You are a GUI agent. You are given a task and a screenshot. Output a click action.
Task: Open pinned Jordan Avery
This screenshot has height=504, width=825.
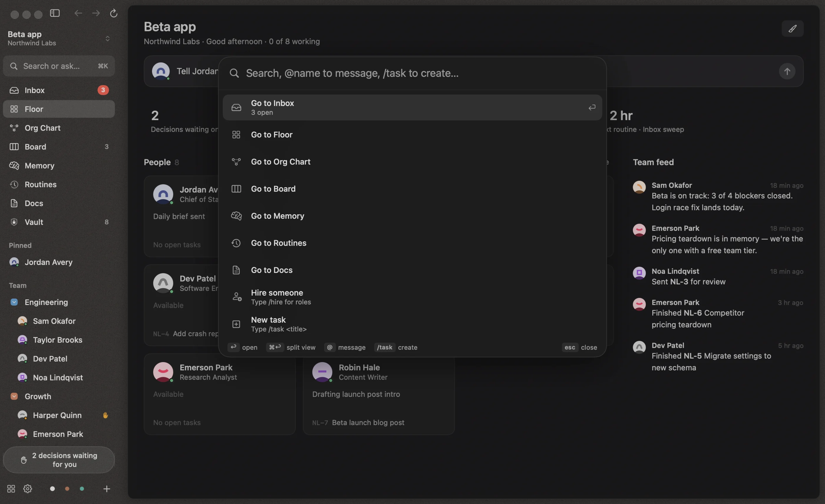point(59,262)
